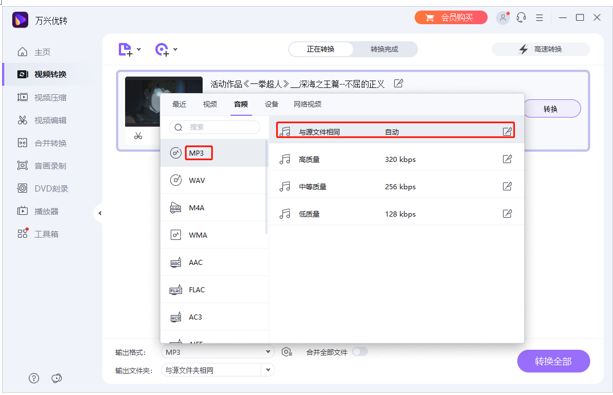This screenshot has height=395, width=613.
Task: Click the WMA format icon
Action: click(176, 235)
